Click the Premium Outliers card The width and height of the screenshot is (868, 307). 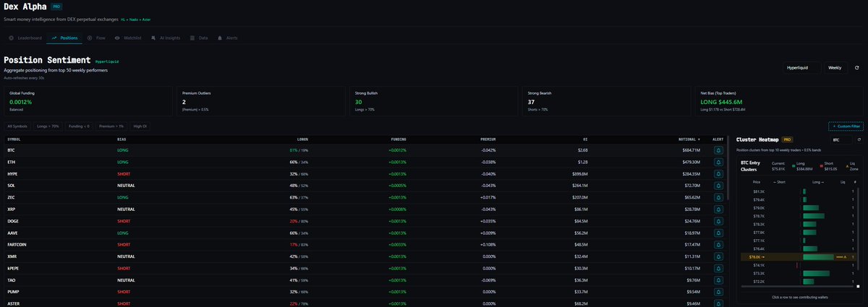click(x=260, y=103)
